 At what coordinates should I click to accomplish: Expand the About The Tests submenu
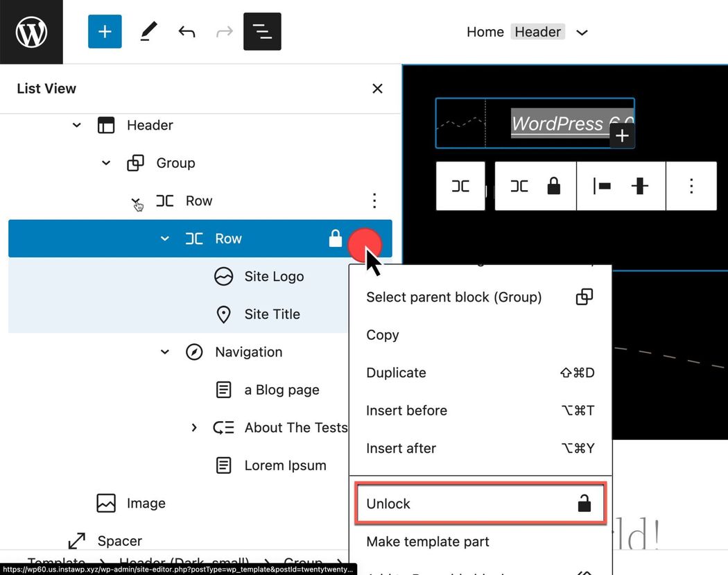tap(194, 428)
